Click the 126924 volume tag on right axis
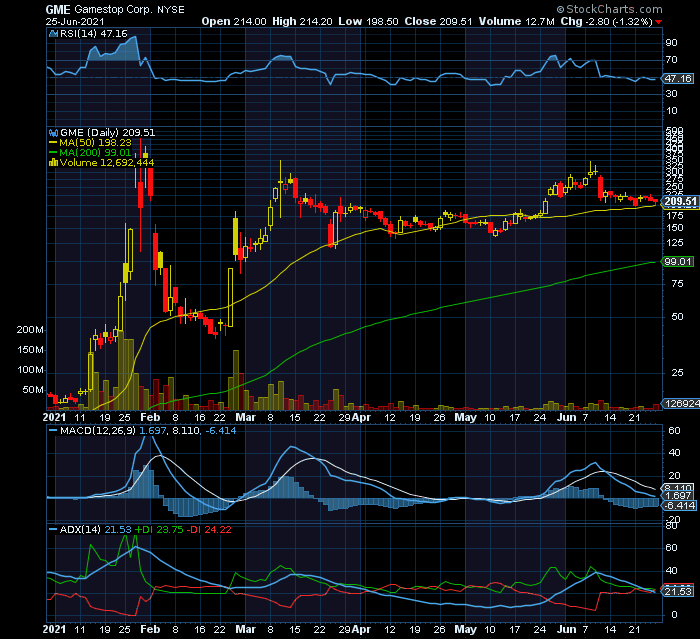The width and height of the screenshot is (700, 639). [682, 404]
